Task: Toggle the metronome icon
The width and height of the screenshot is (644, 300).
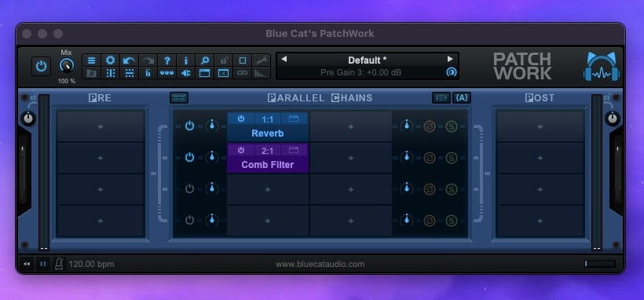Action: [x=59, y=264]
